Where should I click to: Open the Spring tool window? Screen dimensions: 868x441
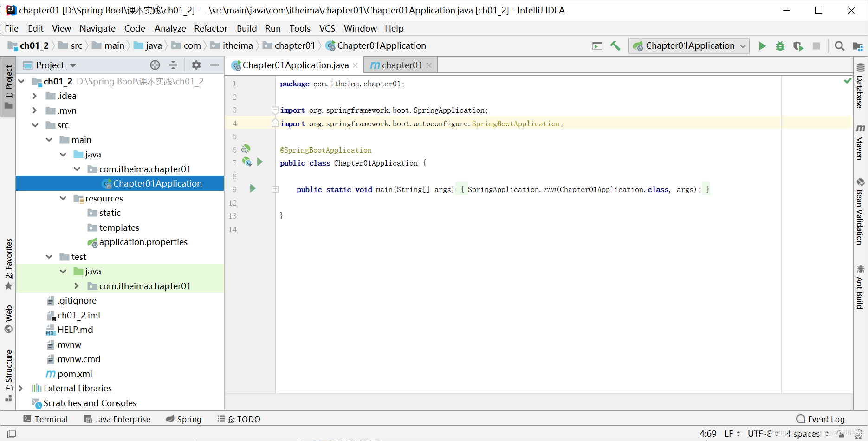coord(184,419)
